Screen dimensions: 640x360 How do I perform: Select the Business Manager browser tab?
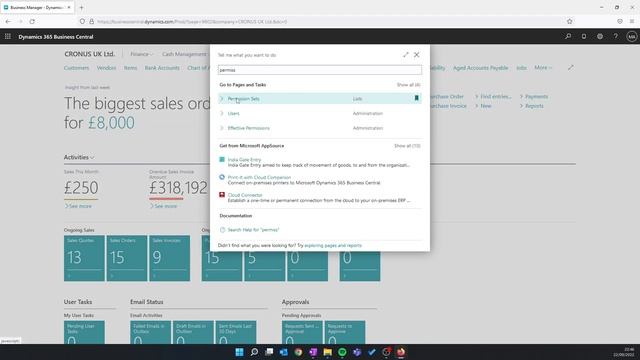pyautogui.click(x=37, y=7)
